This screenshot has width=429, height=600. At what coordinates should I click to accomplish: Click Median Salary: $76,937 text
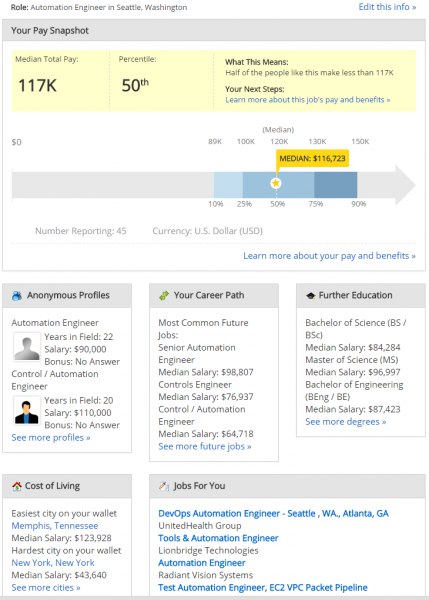[206, 397]
